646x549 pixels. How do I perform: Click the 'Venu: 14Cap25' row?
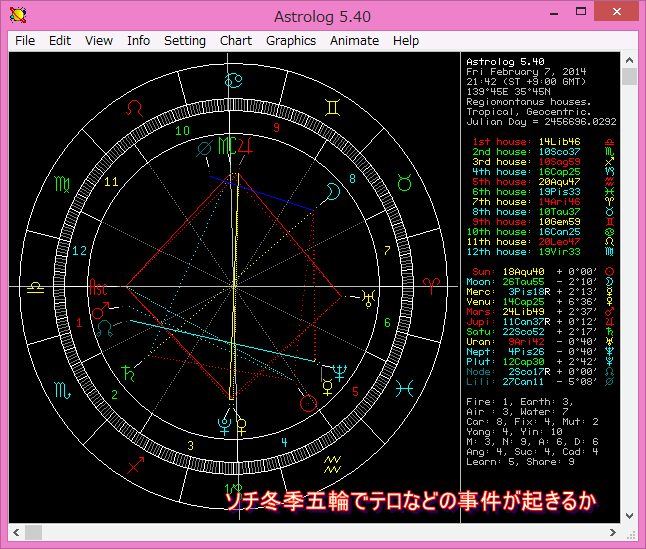(x=541, y=302)
